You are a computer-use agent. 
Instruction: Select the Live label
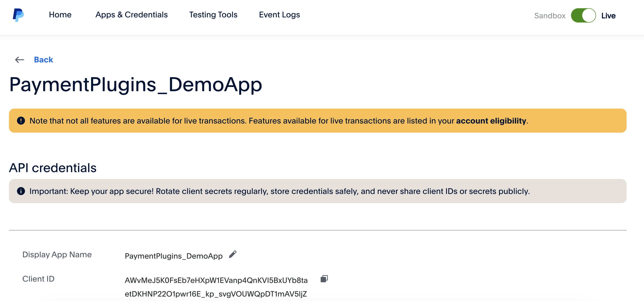(x=608, y=15)
